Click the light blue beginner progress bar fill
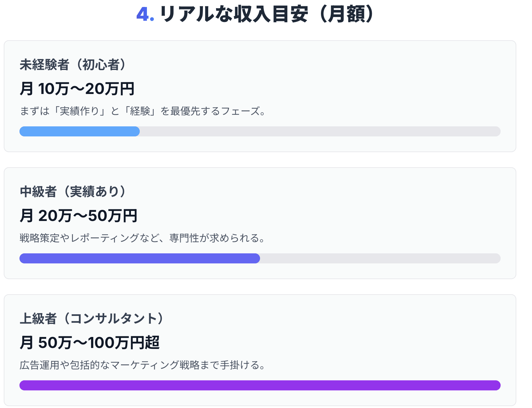The image size is (532, 408). pyautogui.click(x=79, y=131)
